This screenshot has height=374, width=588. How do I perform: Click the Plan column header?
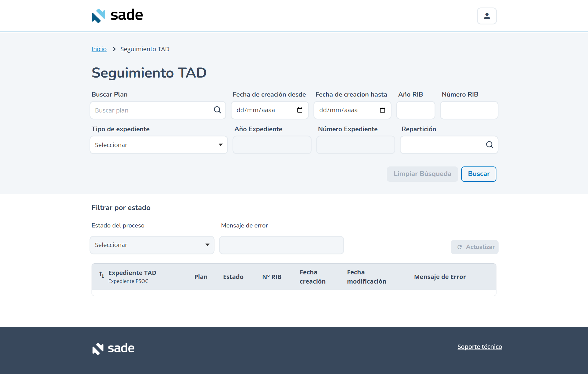point(201,277)
